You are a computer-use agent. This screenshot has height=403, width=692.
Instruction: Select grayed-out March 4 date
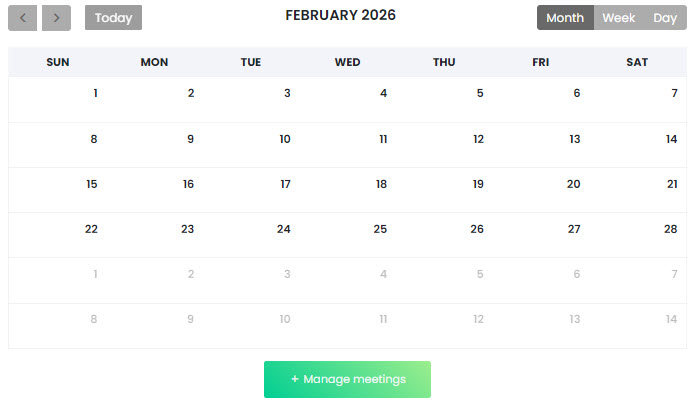coord(383,274)
